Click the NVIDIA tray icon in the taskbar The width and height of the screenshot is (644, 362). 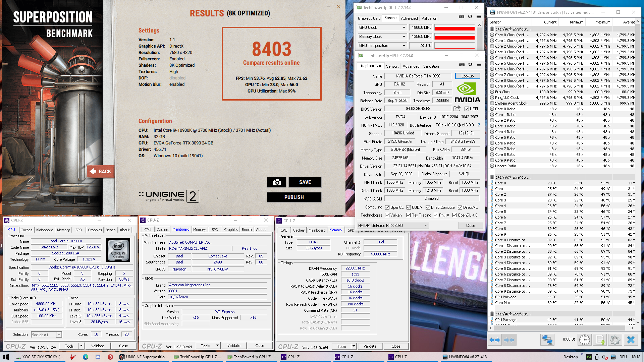(589, 357)
